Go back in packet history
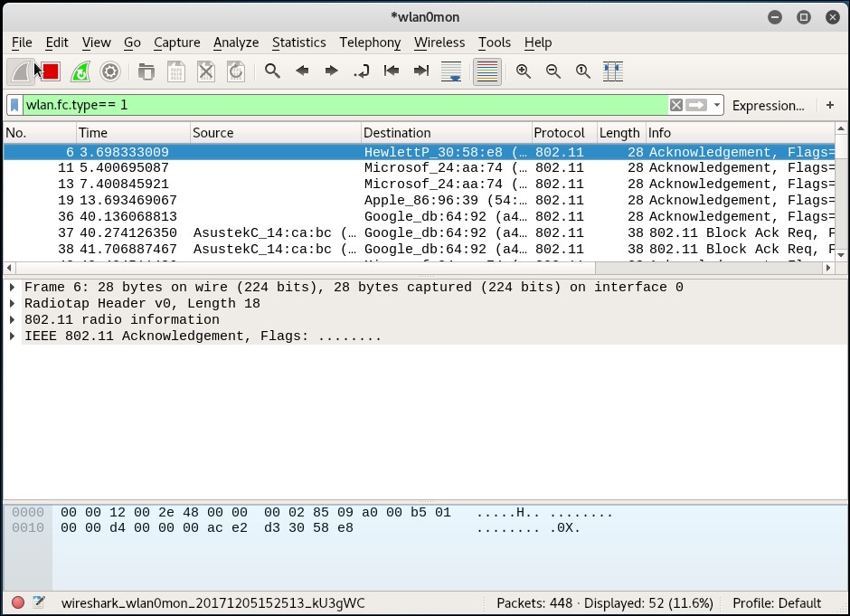The image size is (850, 616). (302, 71)
